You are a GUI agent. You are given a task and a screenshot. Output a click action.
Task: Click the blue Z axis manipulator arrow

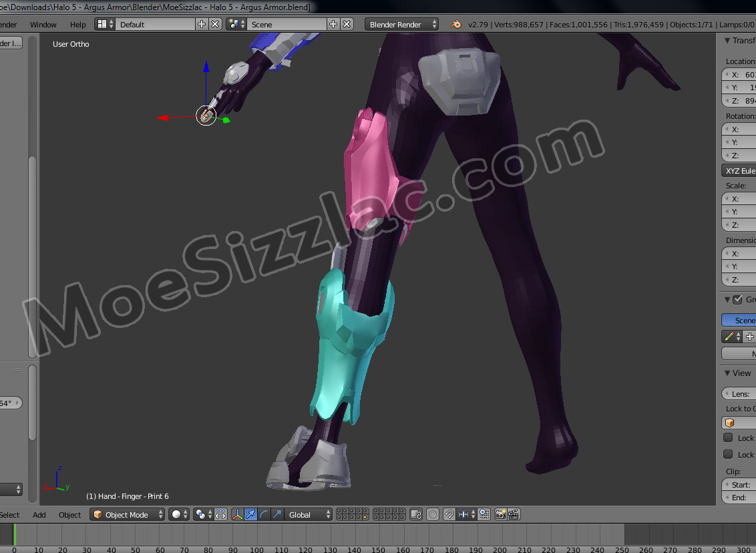point(206,67)
